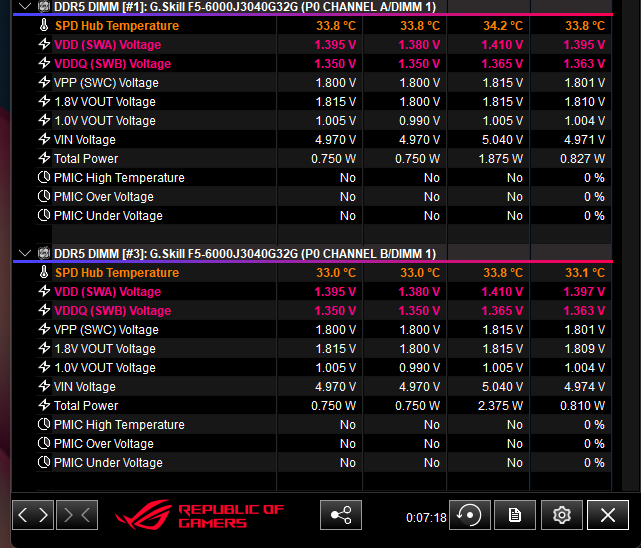Click the clock icon beside DIMM #3 PMIC Under Voltage
This screenshot has height=548, width=641.
[x=44, y=462]
